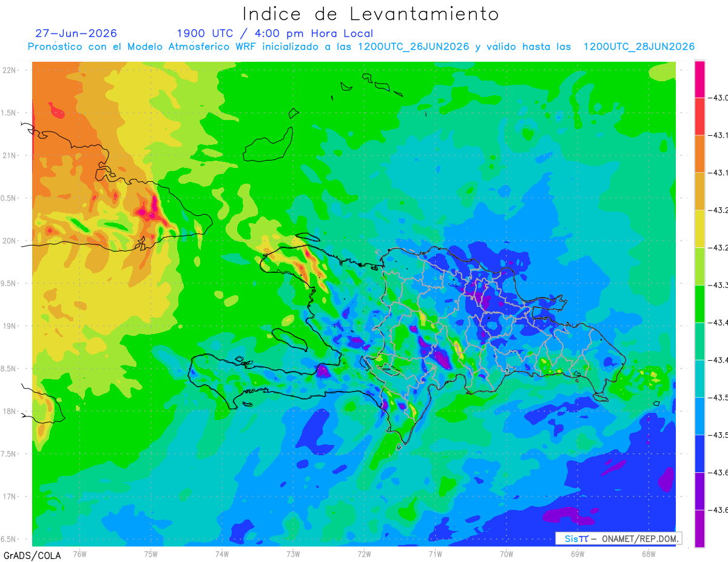Click the '-43.3' color scale value

tap(718, 285)
